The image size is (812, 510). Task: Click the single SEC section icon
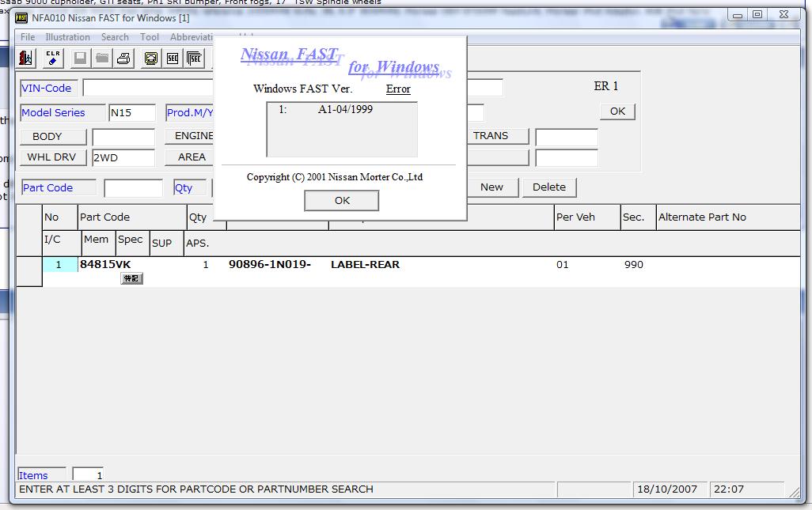coord(173,58)
